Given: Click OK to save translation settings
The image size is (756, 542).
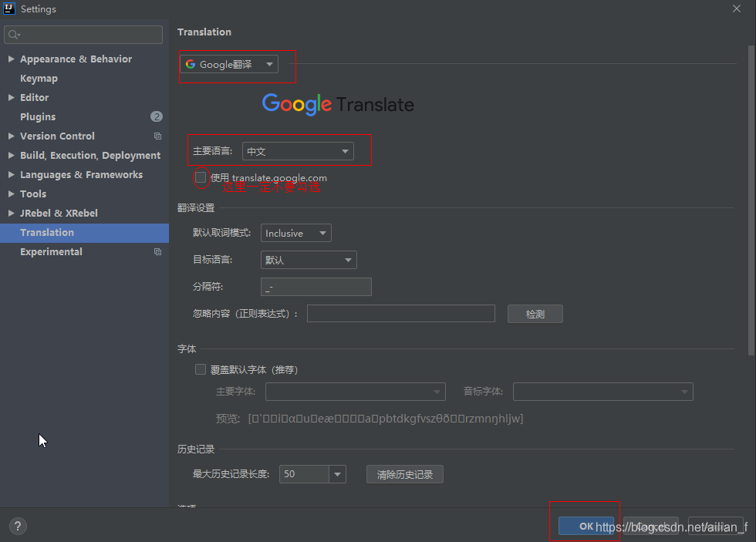Looking at the screenshot, I should click(x=584, y=526).
